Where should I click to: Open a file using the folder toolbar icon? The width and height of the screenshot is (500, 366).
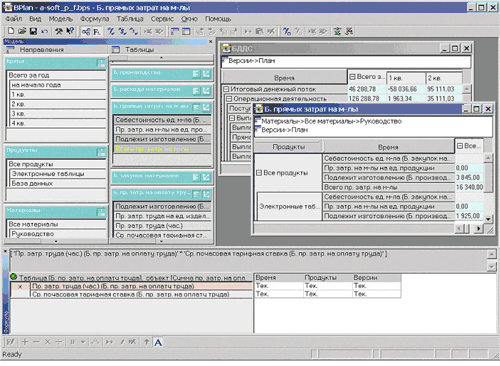(22, 31)
